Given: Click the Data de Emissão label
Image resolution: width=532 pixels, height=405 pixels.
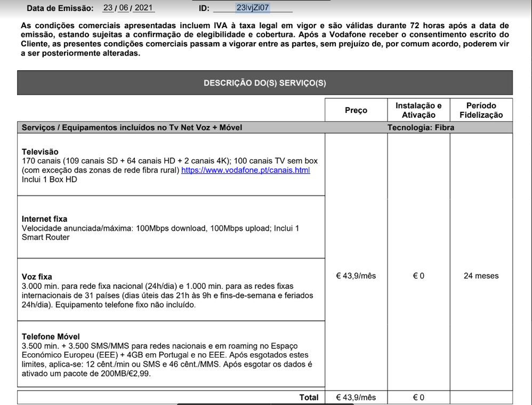Looking at the screenshot, I should click(60, 8).
